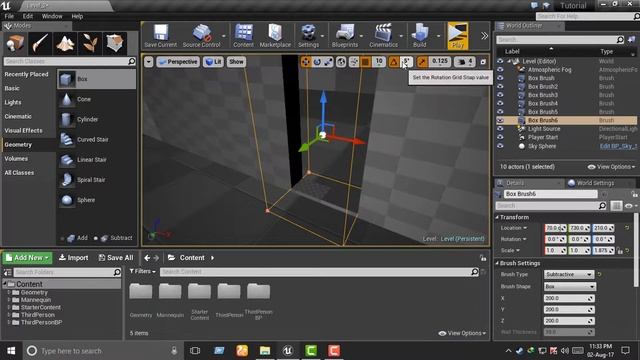Select the scale gizmo viewport icon

point(329,62)
